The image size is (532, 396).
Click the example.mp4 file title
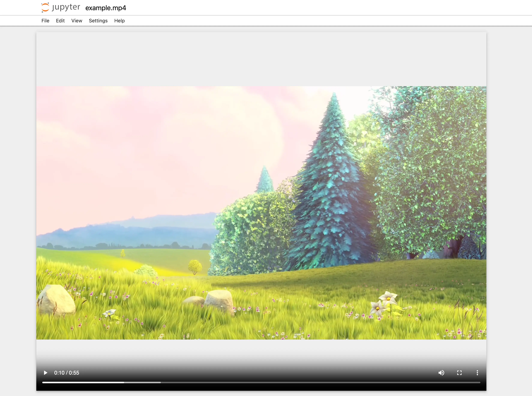pyautogui.click(x=106, y=8)
